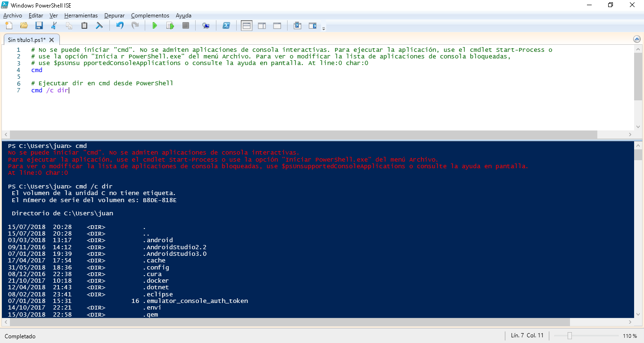Click the '.eclipse' directory entry in console
Image resolution: width=644 pixels, height=343 pixels.
click(157, 294)
